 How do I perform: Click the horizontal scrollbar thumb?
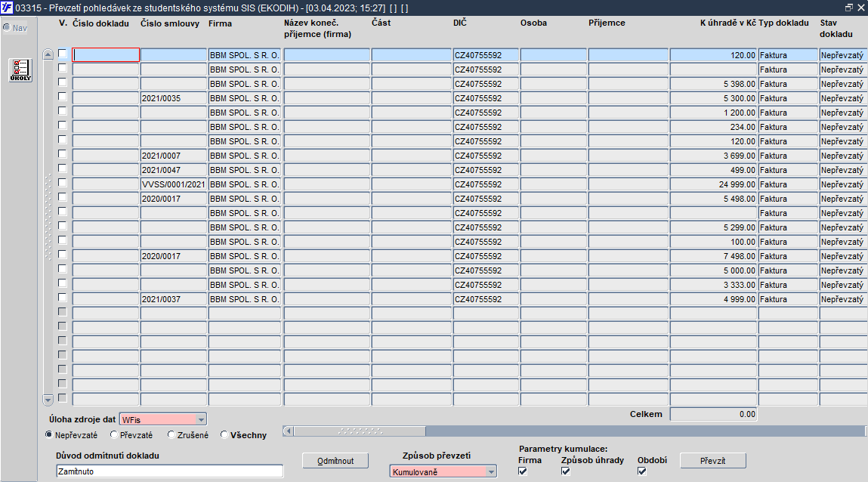coord(360,431)
